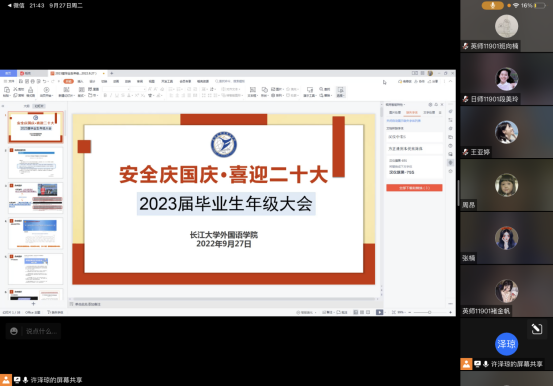Click the zoom-in plus at slider end
553x387 pixels.
click(x=450, y=312)
